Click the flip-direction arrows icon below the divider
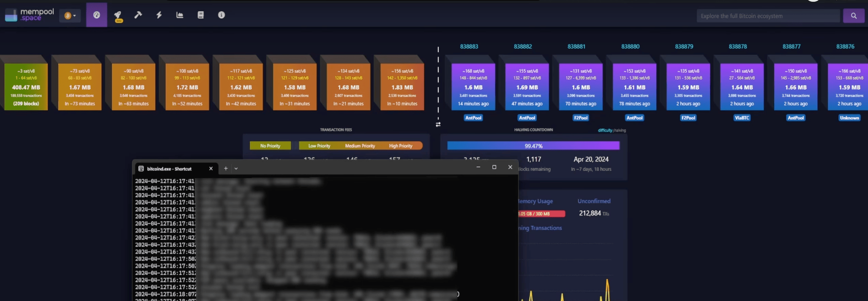868x301 pixels. [438, 124]
